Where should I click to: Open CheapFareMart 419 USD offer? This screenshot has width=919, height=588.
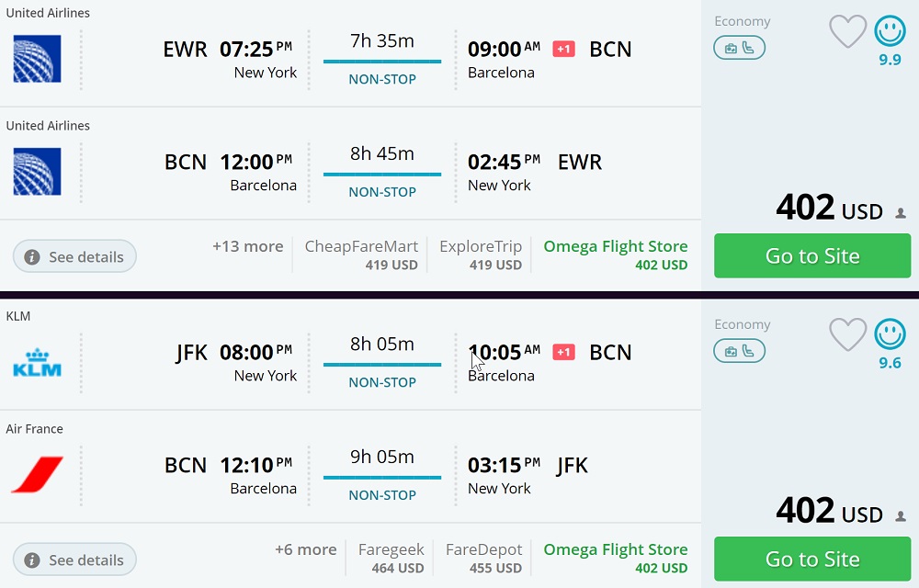tap(361, 255)
